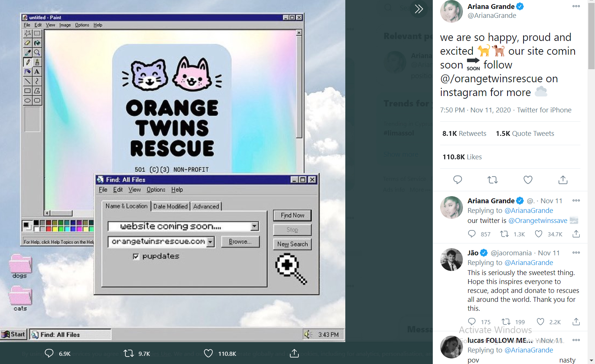Image resolution: width=595 pixels, height=364 pixels.
Task: Like the 'our twitter is' tweet (34.7K)
Action: [538, 234]
